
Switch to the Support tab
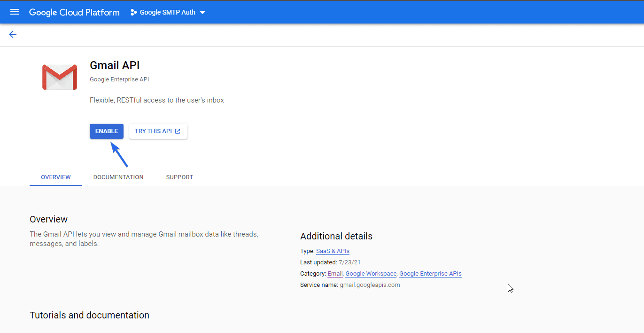pyautogui.click(x=179, y=177)
